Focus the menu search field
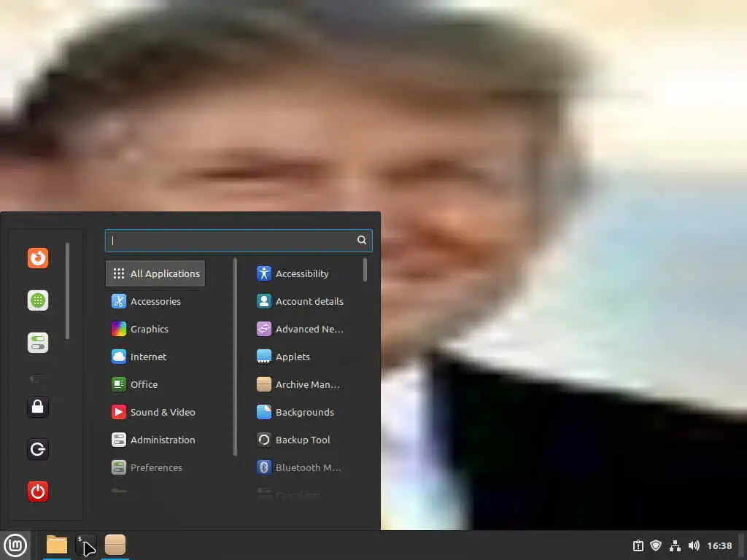 click(239, 241)
